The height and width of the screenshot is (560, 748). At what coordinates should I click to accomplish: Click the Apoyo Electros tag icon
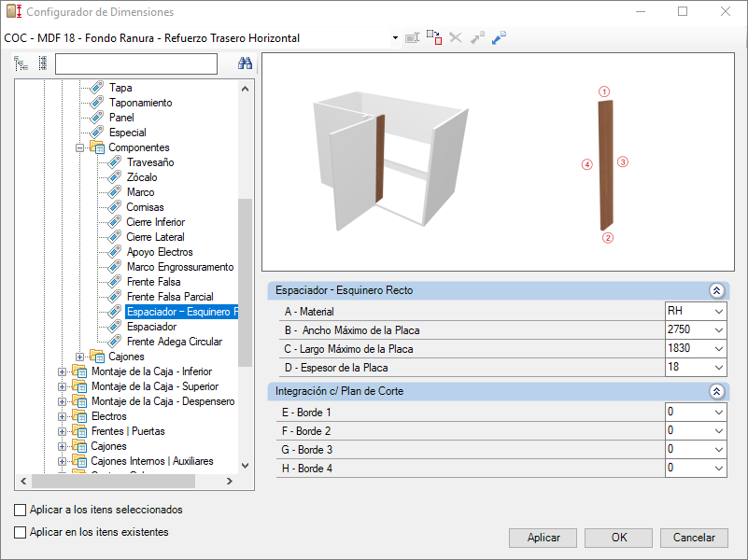(115, 252)
